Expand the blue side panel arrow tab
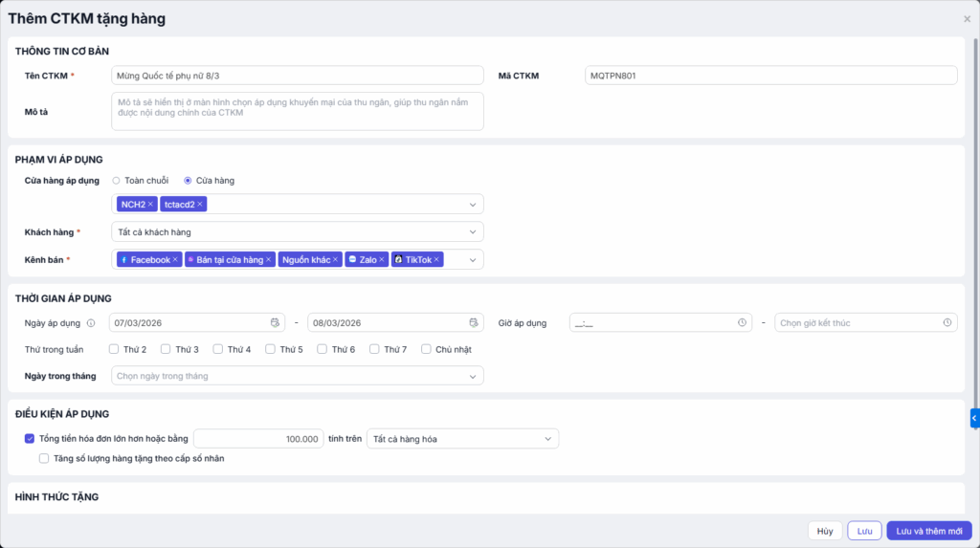The width and height of the screenshot is (980, 548). (x=974, y=417)
